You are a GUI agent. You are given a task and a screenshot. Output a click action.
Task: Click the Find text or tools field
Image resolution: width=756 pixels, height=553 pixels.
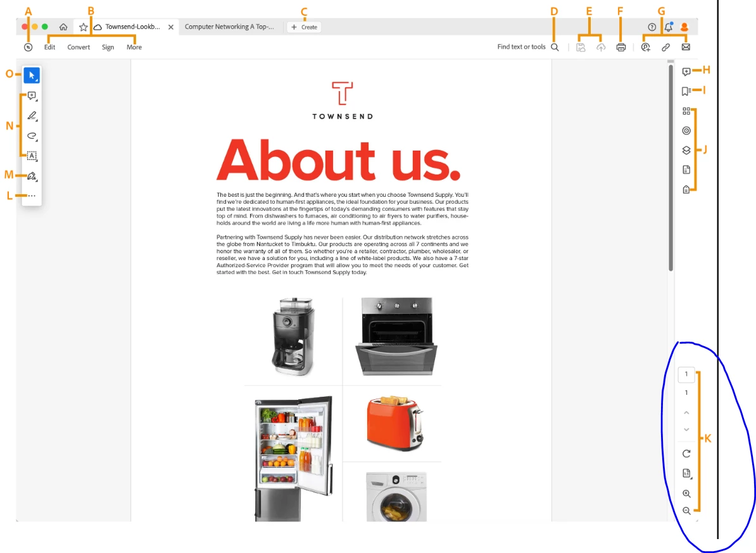coord(521,47)
